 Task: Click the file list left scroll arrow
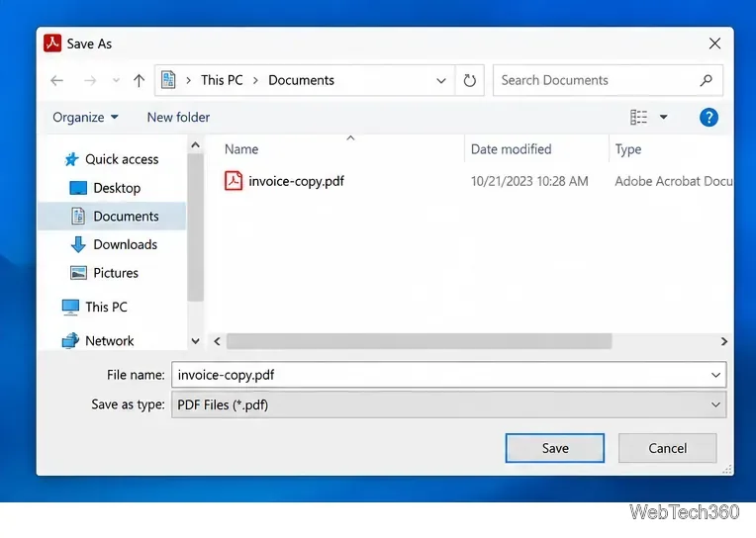pos(217,341)
